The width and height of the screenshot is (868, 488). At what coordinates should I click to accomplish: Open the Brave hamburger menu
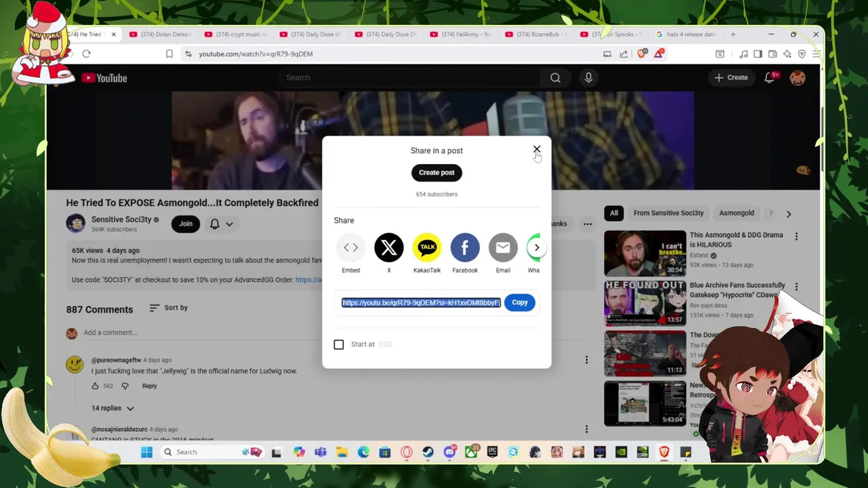click(x=816, y=54)
